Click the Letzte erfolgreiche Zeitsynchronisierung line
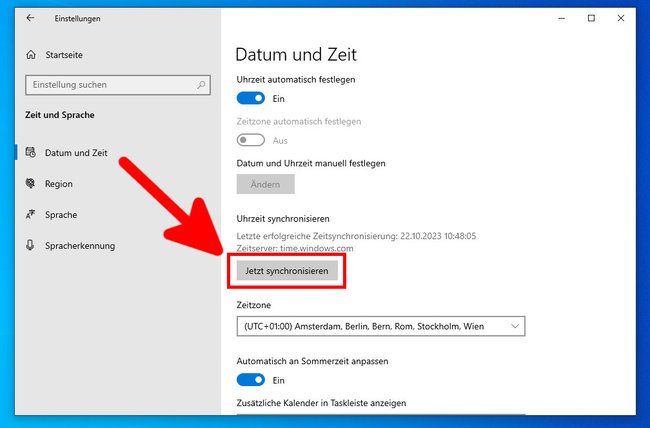This screenshot has height=428, width=650. pyautogui.click(x=356, y=236)
